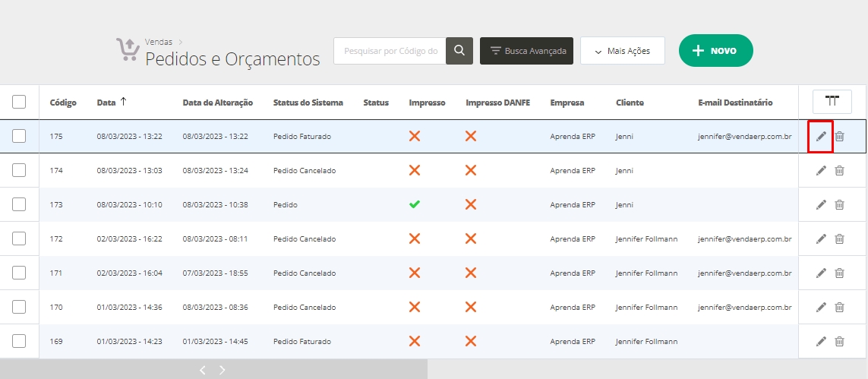Focus the Pesquisar por Código search field
Image resolution: width=868 pixels, height=379 pixels.
[390, 51]
